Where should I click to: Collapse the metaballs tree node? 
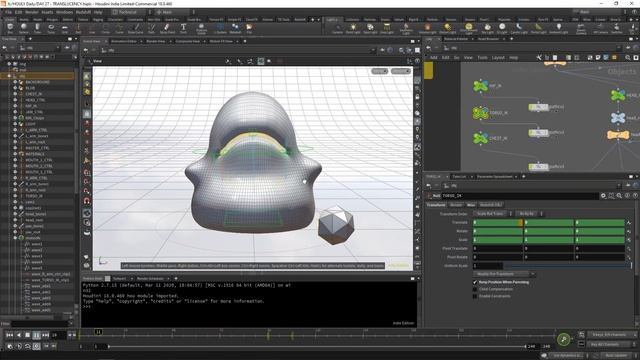coord(15,238)
